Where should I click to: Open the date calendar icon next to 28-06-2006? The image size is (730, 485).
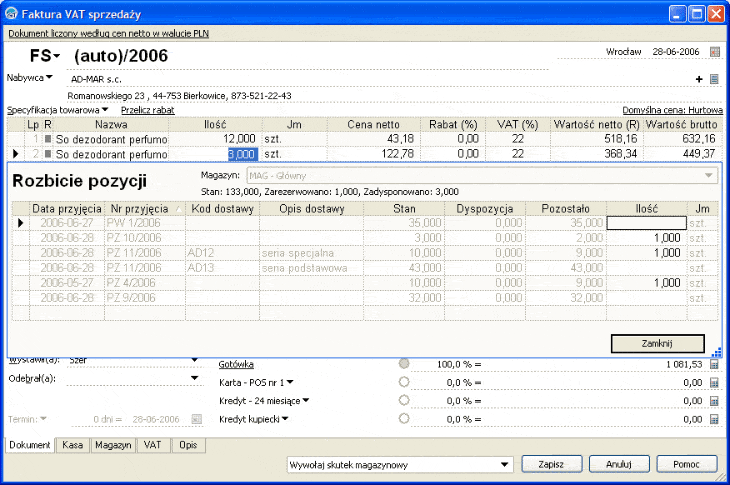(x=715, y=52)
